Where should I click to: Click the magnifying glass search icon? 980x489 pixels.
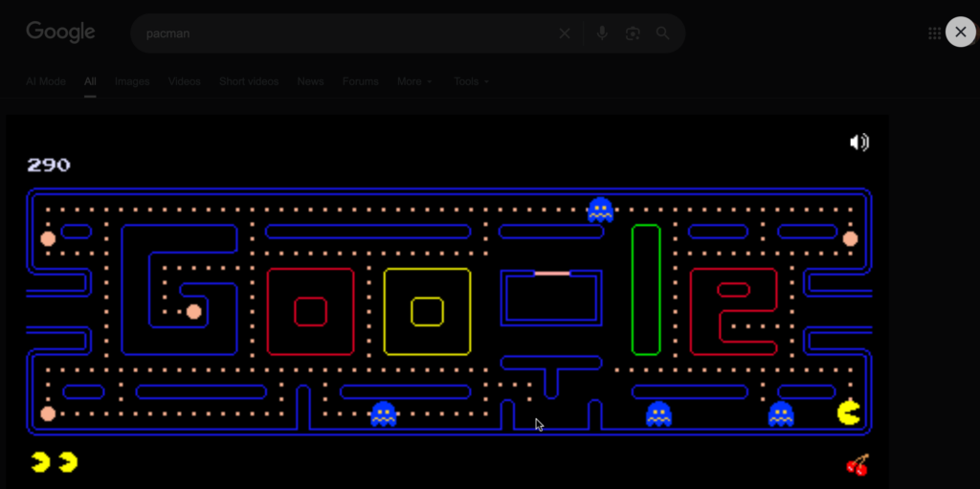[663, 33]
